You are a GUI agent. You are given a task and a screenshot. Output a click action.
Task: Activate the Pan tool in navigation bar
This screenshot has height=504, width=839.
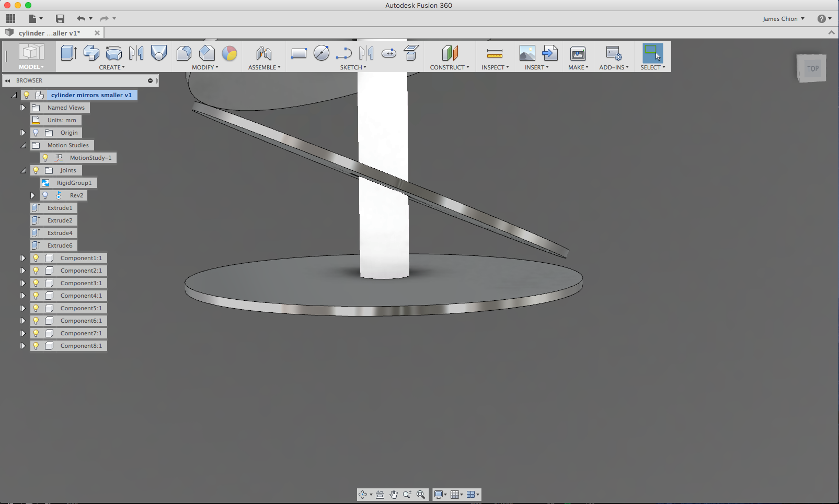coord(394,495)
